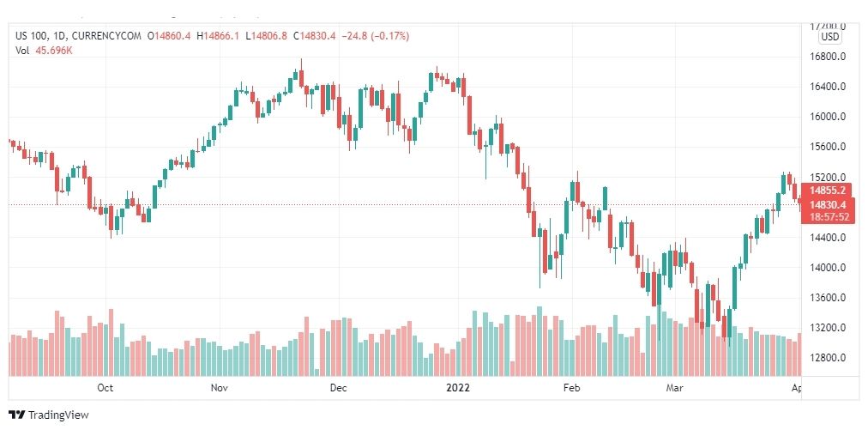Click the US 100 symbol title
868x430 pixels.
30,36
